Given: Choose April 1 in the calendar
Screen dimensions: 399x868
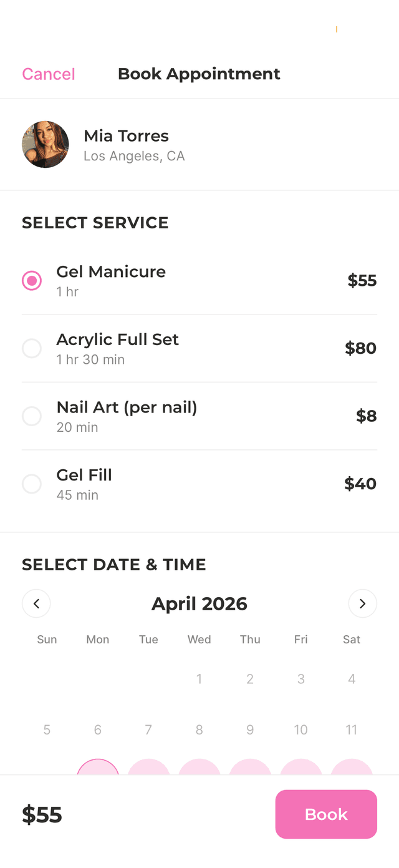Looking at the screenshot, I should point(199,678).
